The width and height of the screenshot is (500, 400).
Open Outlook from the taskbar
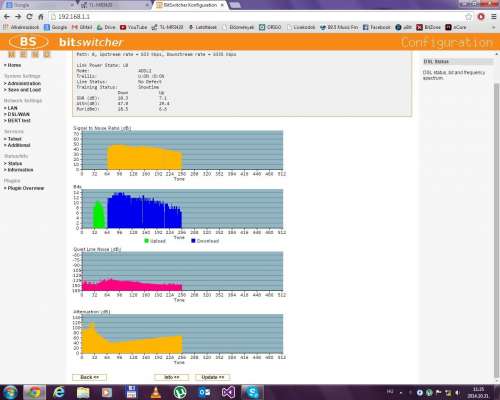point(204,392)
